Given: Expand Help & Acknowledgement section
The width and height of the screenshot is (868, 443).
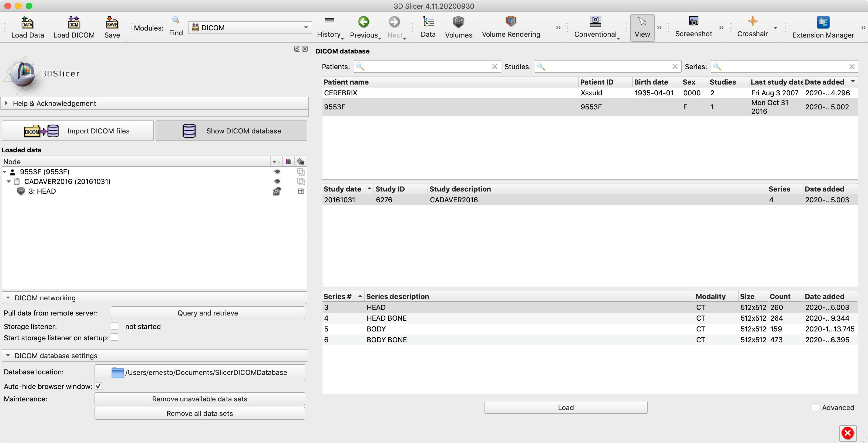Looking at the screenshot, I should (155, 103).
